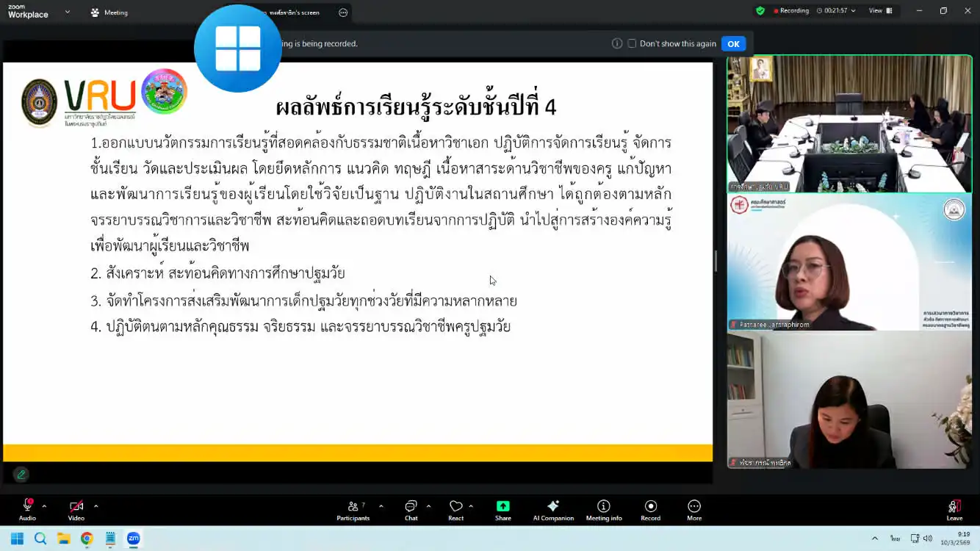Click the Record icon

(650, 507)
